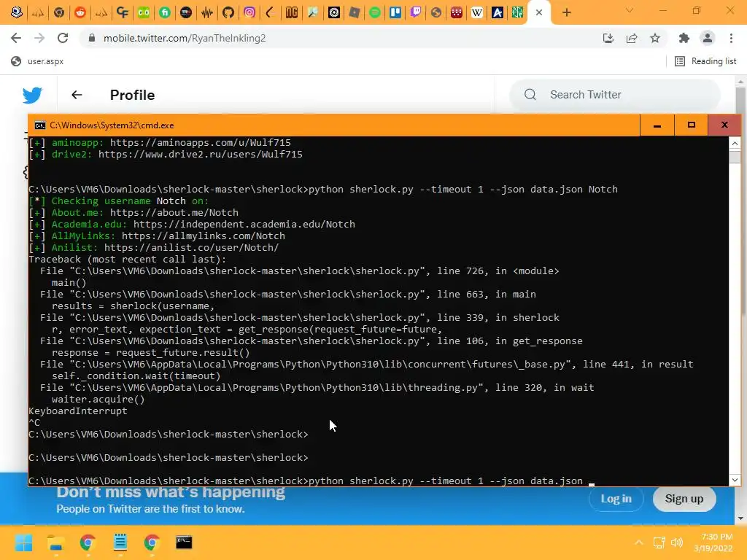Switch to Command Prompt via taskbar icon
The width and height of the screenshot is (747, 560).
click(184, 542)
